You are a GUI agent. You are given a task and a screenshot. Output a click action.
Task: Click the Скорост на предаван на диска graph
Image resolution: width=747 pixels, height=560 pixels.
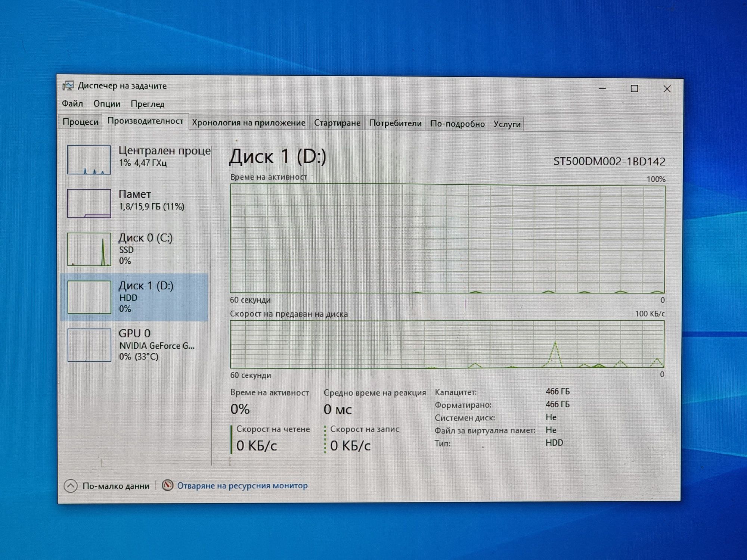coord(447,344)
